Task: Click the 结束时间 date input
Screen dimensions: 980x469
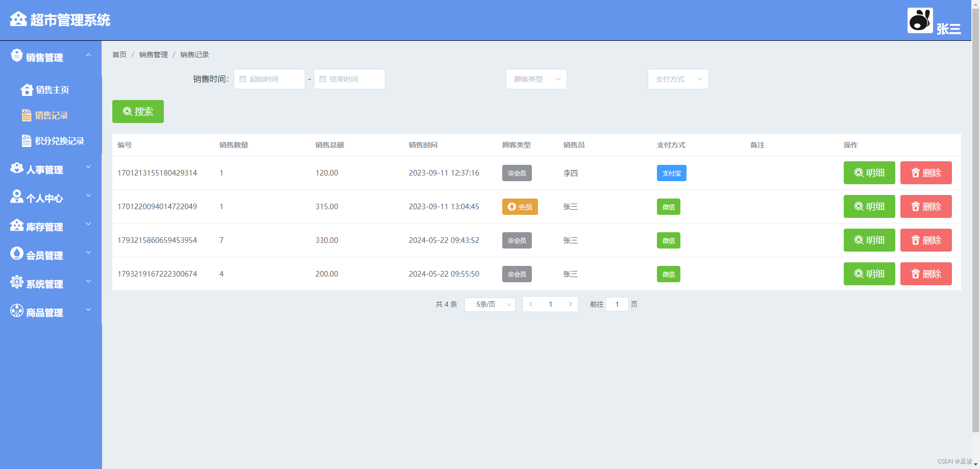Action: pyautogui.click(x=350, y=79)
